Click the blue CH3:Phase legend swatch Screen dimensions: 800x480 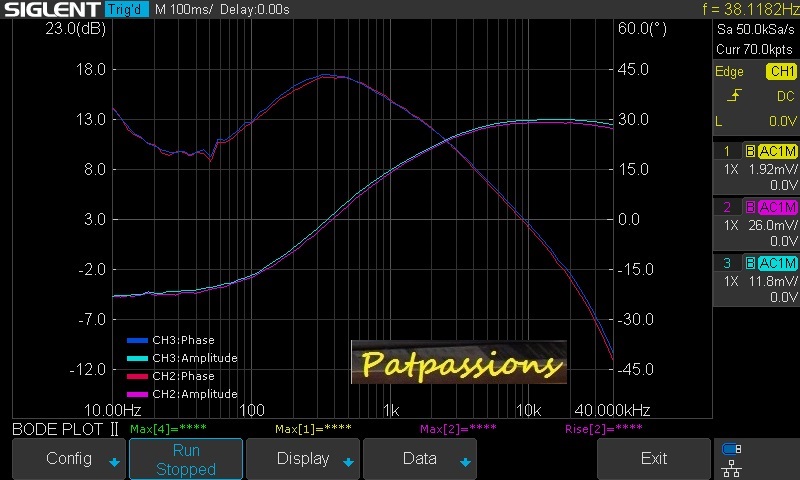click(x=138, y=340)
